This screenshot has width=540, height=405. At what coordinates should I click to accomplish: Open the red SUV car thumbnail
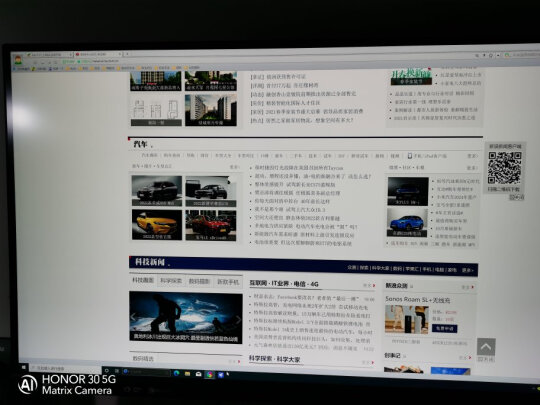point(211,225)
